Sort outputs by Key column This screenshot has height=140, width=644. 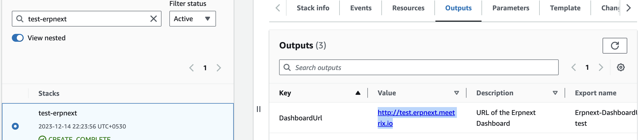pyautogui.click(x=358, y=93)
